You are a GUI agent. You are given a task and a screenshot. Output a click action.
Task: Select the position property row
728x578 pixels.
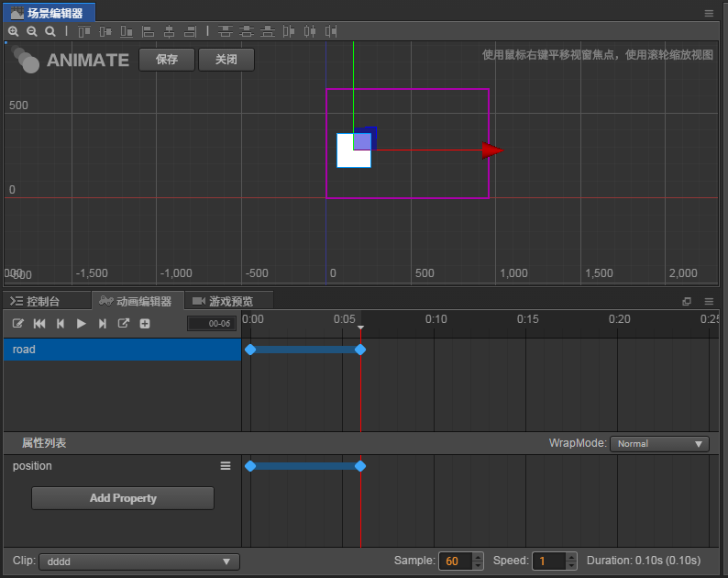tap(122, 466)
